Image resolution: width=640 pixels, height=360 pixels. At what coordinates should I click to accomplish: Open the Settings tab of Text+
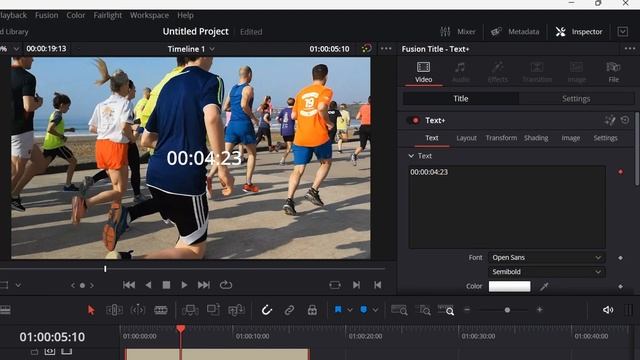(x=605, y=138)
